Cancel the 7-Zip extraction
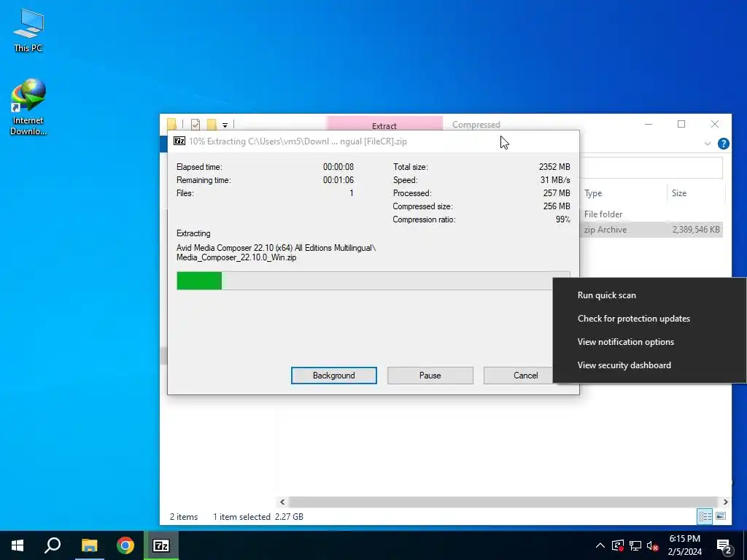 pos(519,376)
